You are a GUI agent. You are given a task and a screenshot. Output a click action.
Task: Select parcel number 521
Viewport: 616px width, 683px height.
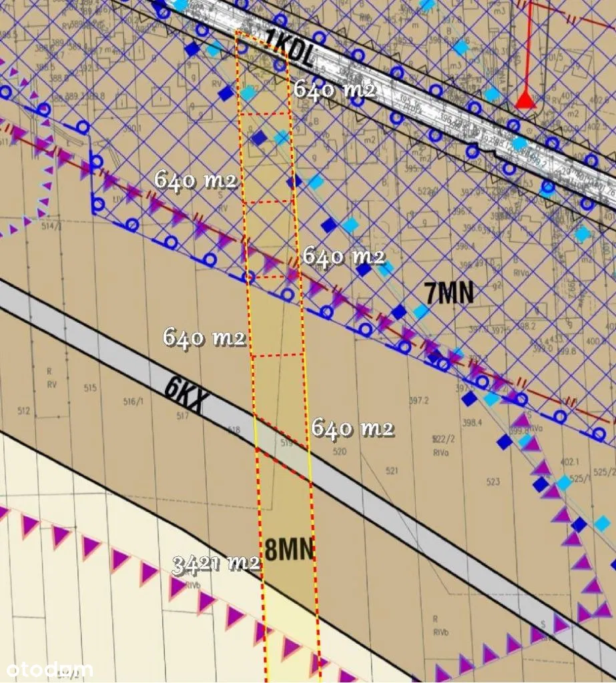click(x=392, y=471)
